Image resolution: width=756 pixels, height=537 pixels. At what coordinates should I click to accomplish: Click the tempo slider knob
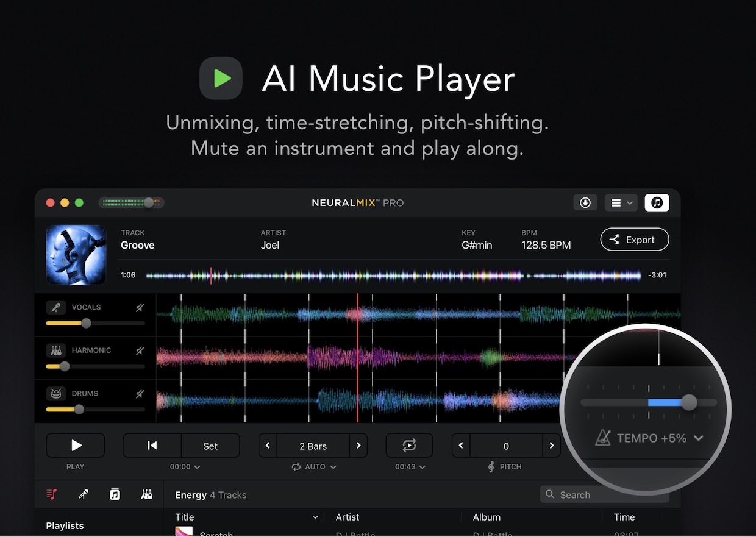pyautogui.click(x=689, y=402)
